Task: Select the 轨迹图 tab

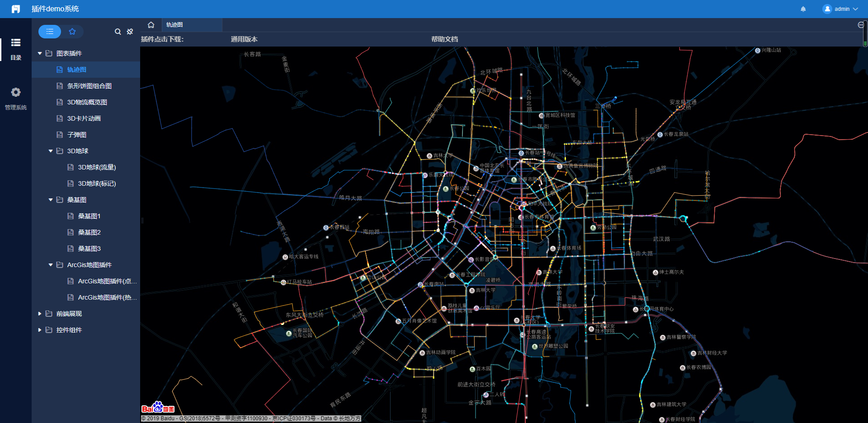Action: (x=175, y=25)
